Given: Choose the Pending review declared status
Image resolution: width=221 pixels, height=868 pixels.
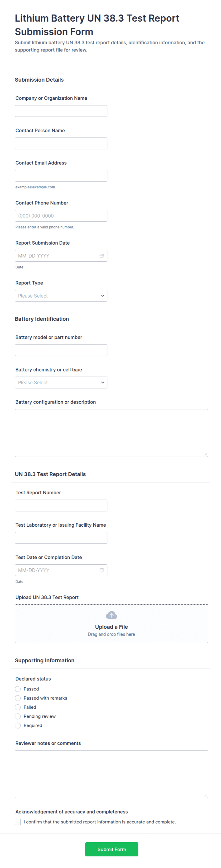Looking at the screenshot, I should pyautogui.click(x=18, y=716).
